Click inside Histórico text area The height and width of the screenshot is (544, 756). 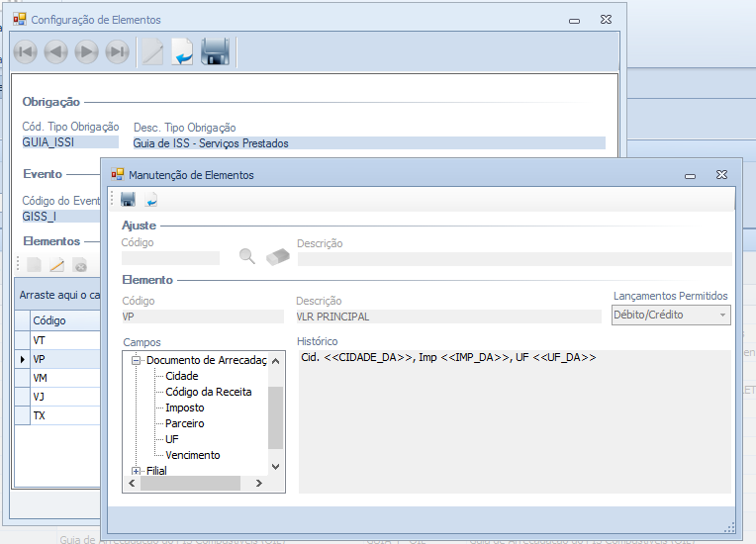(515, 421)
